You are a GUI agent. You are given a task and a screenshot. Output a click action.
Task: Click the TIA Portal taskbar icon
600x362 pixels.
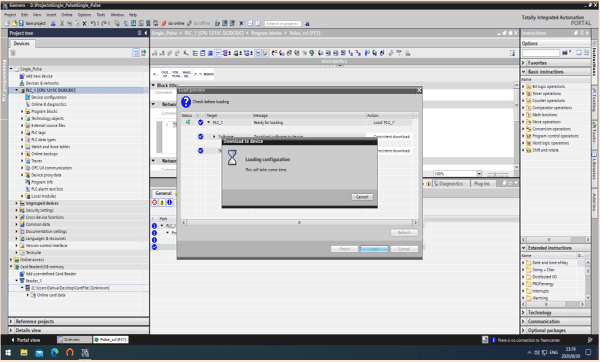click(85, 352)
